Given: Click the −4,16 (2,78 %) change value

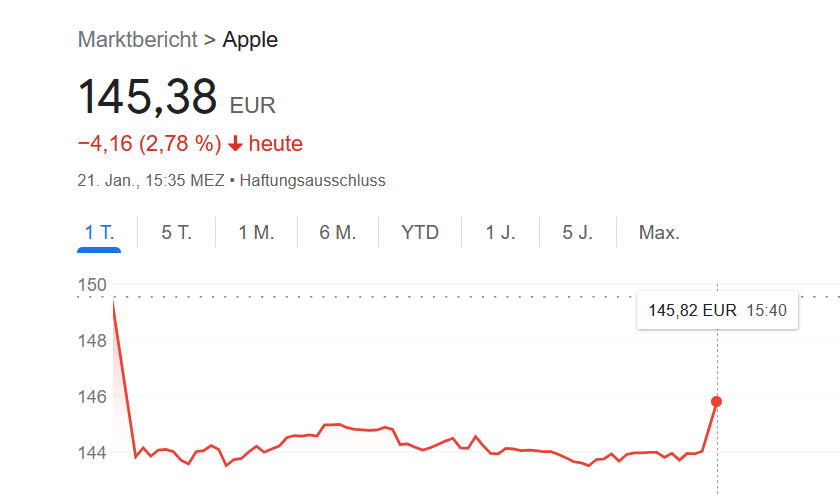Looking at the screenshot, I should coord(149,144).
